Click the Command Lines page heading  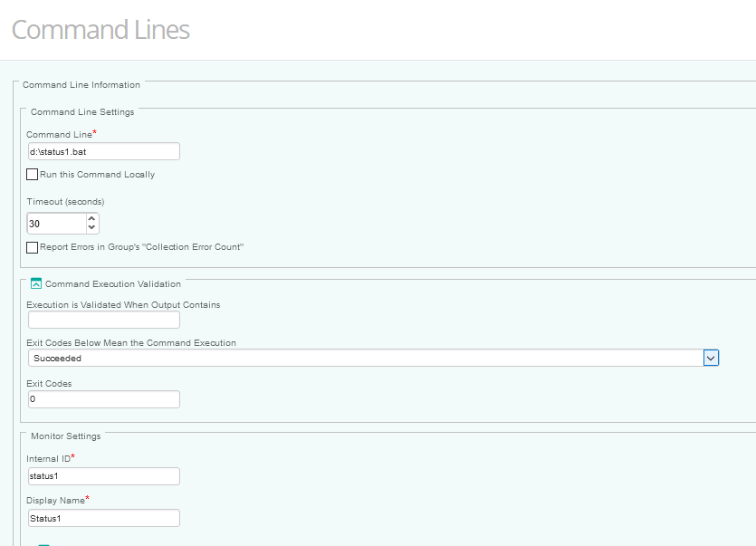click(x=100, y=29)
